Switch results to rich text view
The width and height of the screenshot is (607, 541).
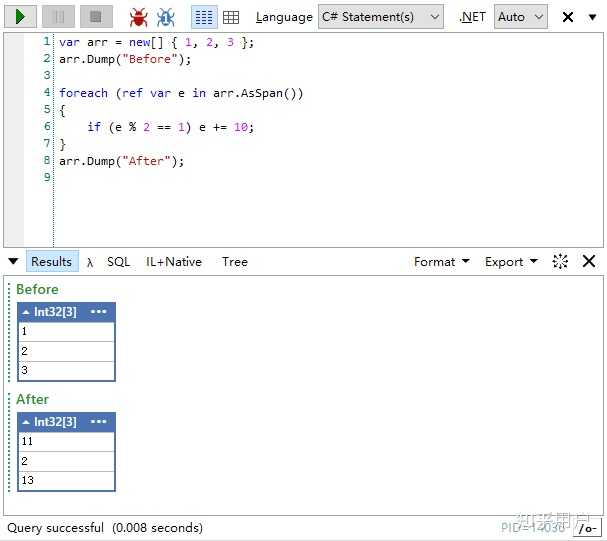tap(204, 17)
